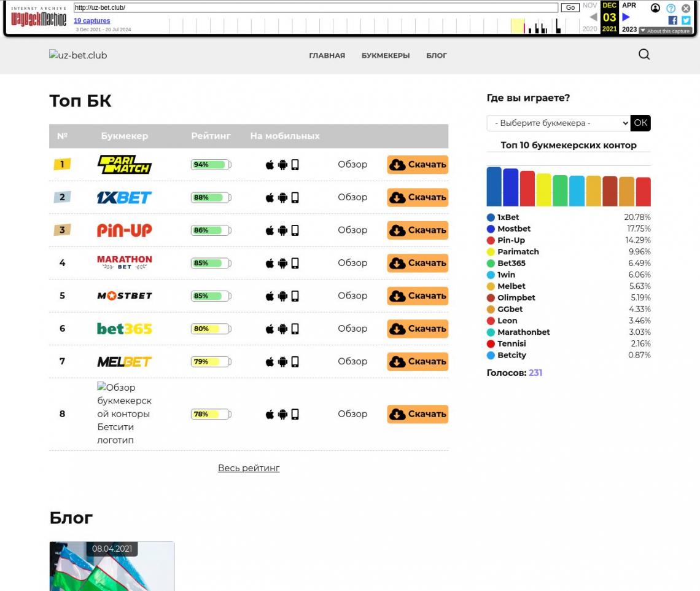The image size is (700, 591).
Task: Open Обзор link for row 8
Action: (352, 413)
